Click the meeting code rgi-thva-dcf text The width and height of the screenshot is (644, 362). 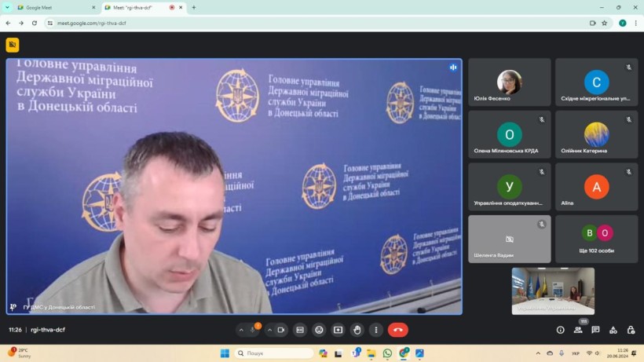(x=48, y=330)
